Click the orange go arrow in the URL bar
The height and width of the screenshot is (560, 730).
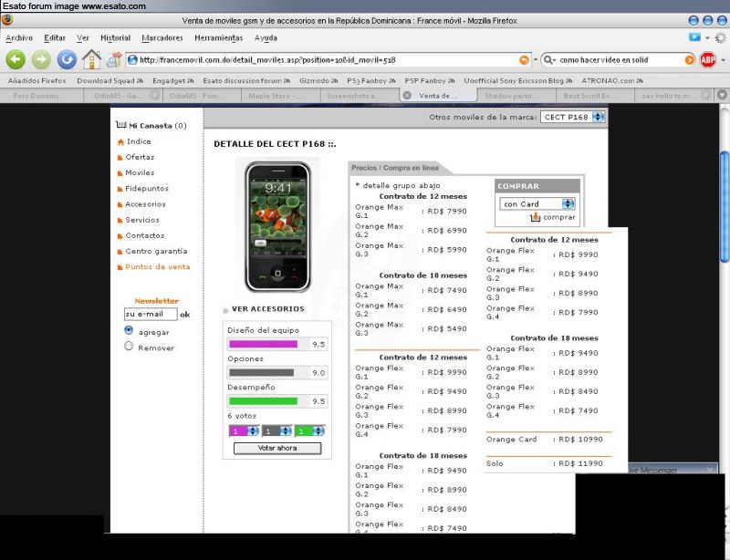[524, 60]
